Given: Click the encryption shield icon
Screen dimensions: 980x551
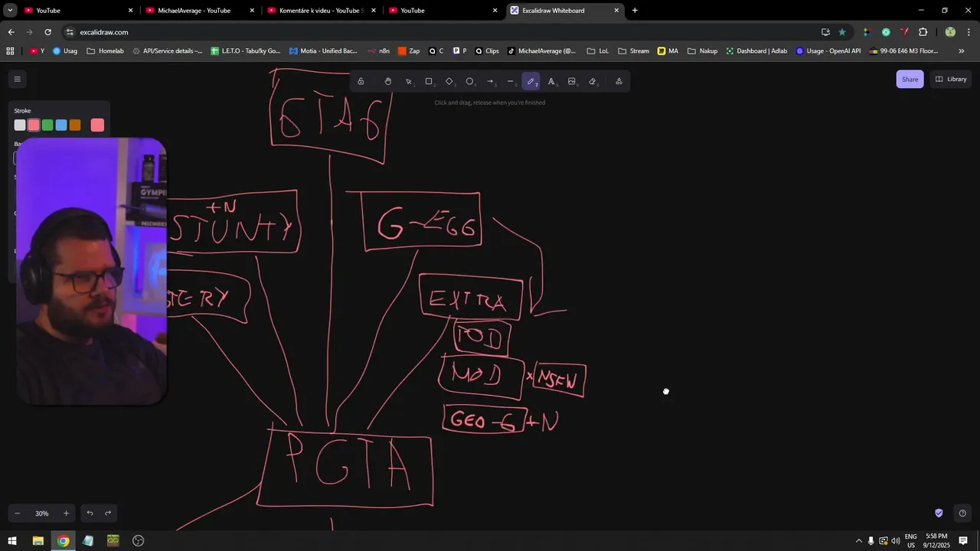Looking at the screenshot, I should (939, 513).
